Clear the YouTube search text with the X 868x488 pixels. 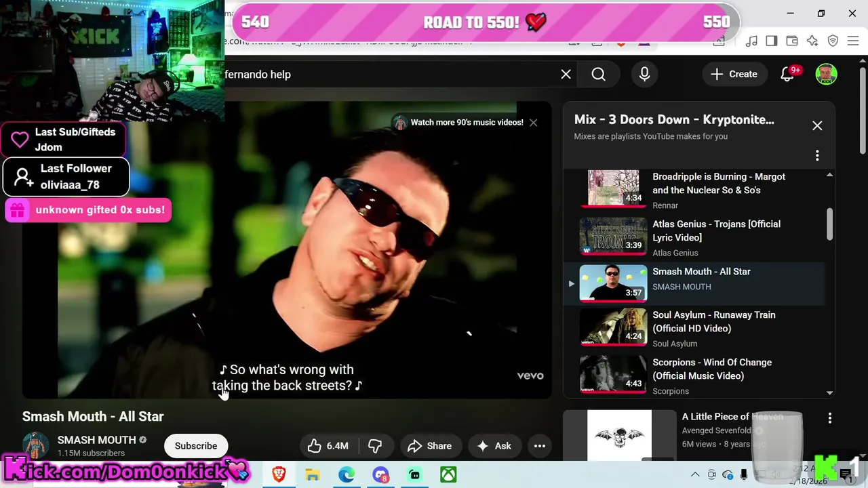tap(566, 75)
